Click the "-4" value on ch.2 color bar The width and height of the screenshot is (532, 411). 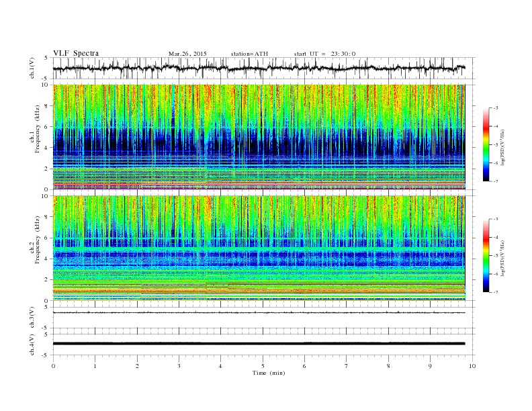(496, 237)
